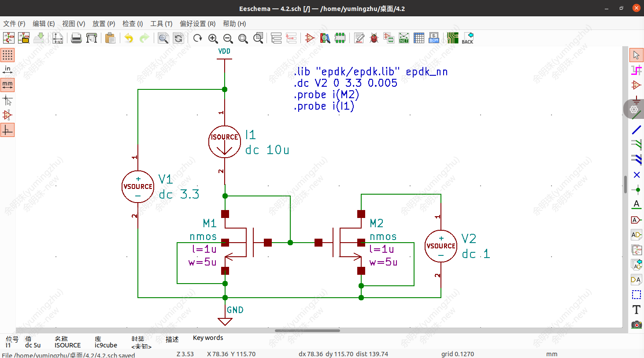Viewport: 644px width, 358px height.
Task: Open the 文件 (F) menu
Action: [x=14, y=24]
